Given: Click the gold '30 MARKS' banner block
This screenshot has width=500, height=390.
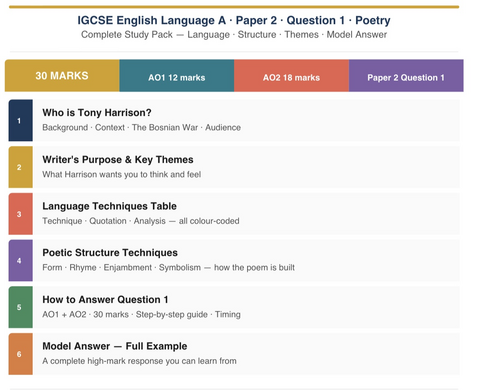Looking at the screenshot, I should [x=62, y=76].
